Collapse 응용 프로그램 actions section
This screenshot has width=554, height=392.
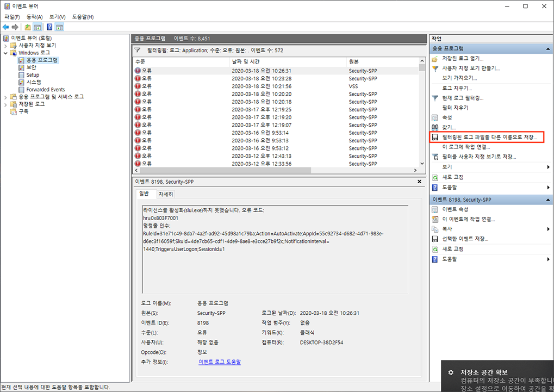[x=548, y=49]
